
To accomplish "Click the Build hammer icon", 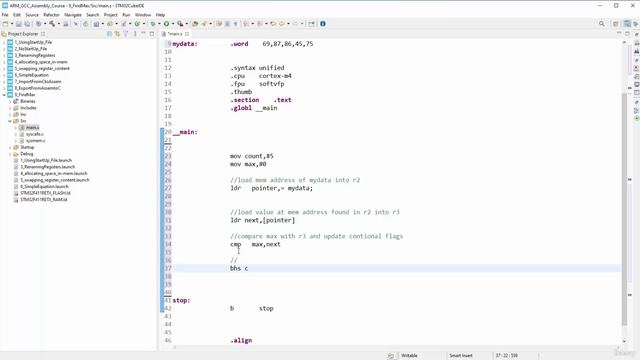I will 52,24.
